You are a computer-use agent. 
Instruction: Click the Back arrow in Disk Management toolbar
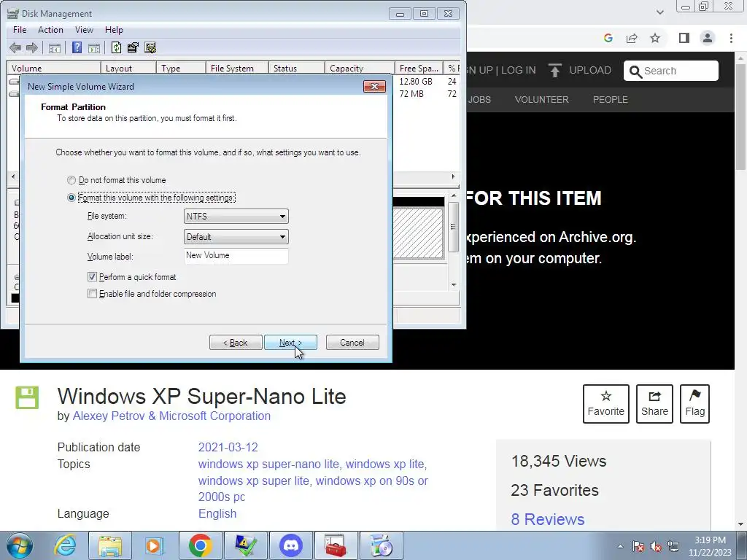15,47
